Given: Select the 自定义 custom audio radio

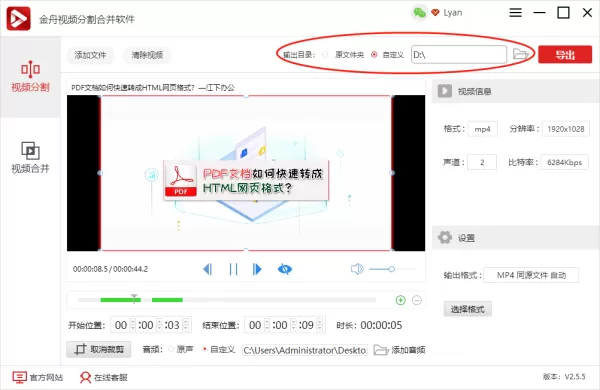Looking at the screenshot, I should coord(205,349).
